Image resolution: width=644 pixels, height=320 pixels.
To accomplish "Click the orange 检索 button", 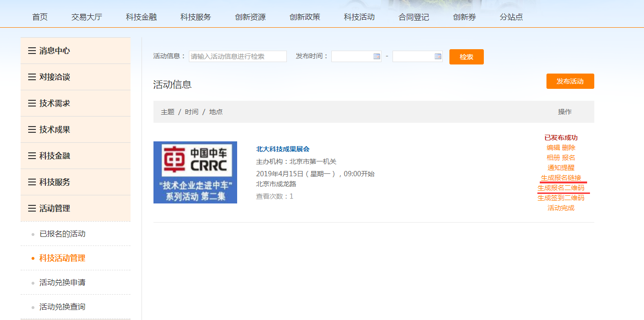I will (x=467, y=57).
